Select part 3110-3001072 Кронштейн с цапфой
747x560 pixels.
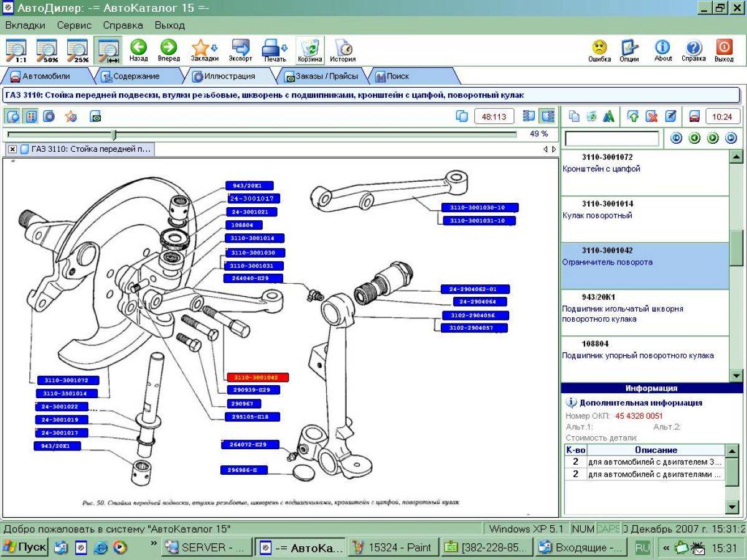click(x=645, y=173)
